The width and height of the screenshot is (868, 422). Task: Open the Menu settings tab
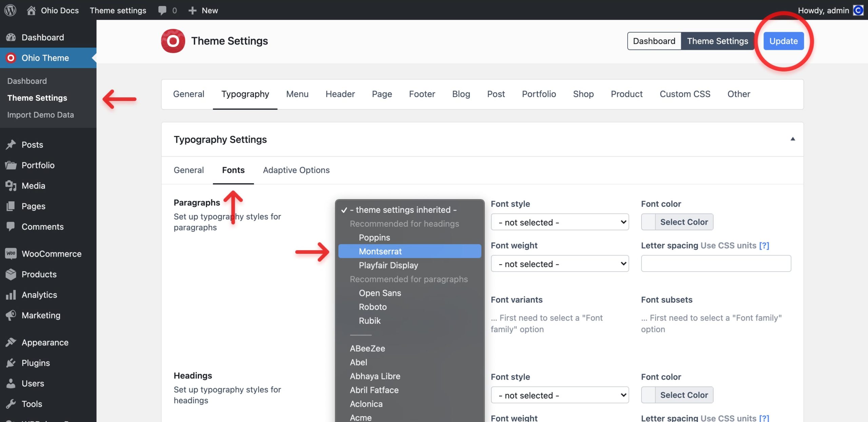coord(297,94)
